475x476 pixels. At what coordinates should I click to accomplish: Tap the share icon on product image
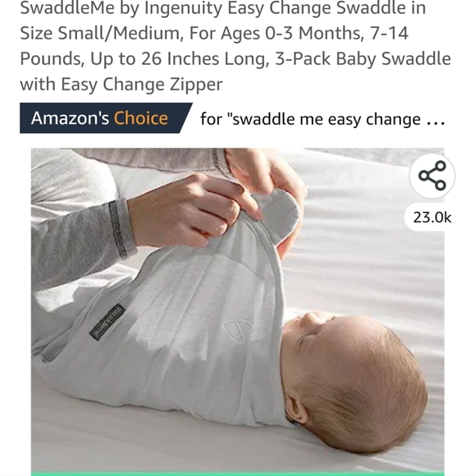(x=432, y=176)
